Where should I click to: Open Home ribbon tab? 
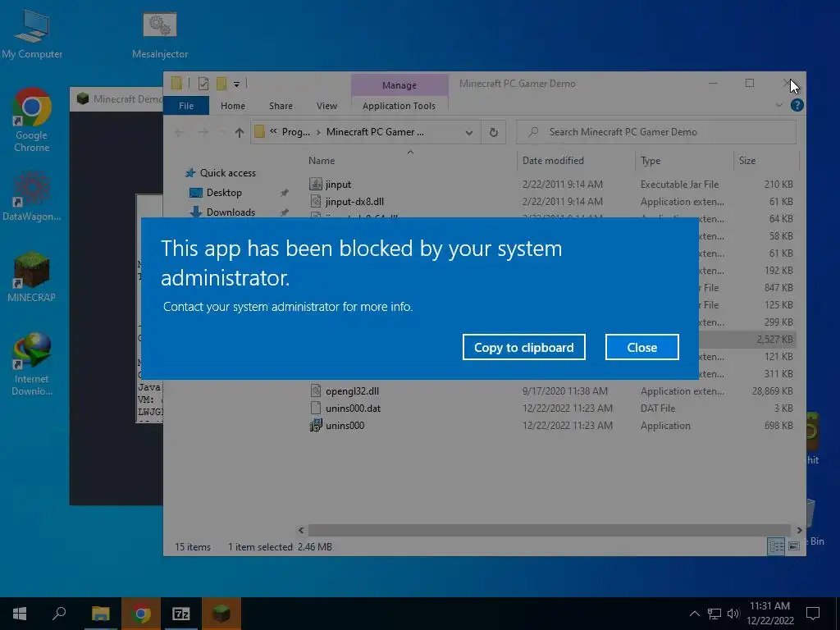(x=232, y=106)
